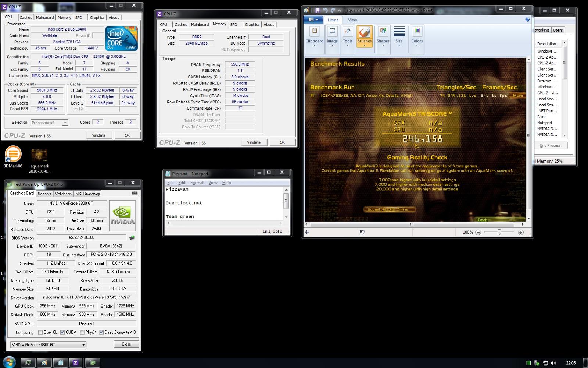Select the aquamark 2010-10-0... desktop file icon
The height and width of the screenshot is (368, 588).
(39, 161)
